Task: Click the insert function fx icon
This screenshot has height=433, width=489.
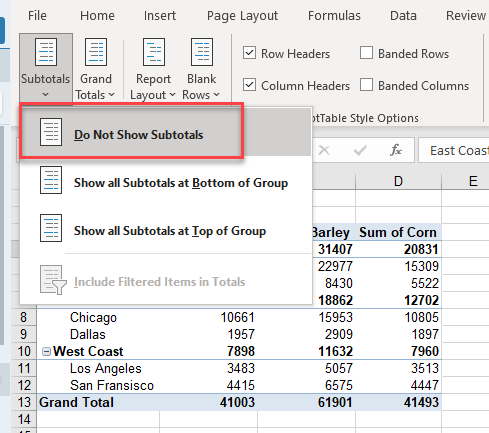Action: point(396,150)
